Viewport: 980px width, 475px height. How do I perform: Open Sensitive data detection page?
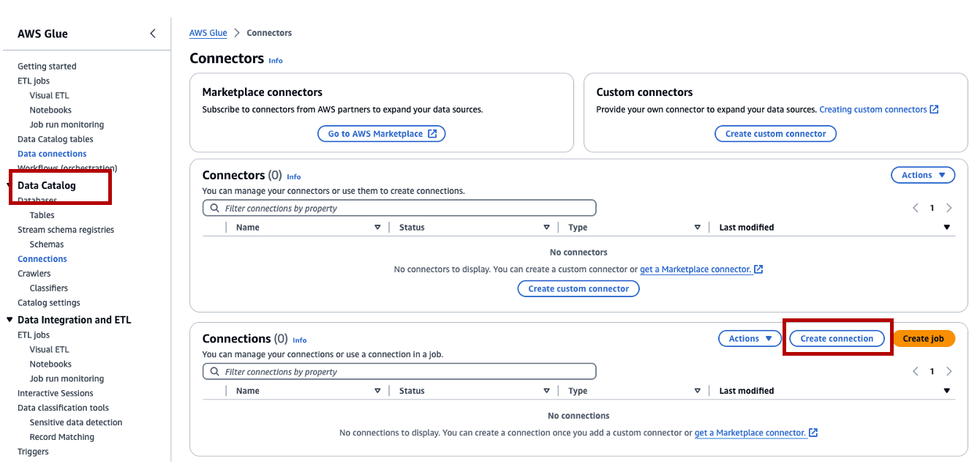[76, 422]
